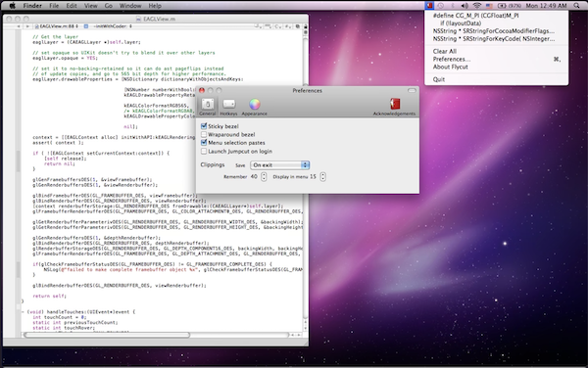Screen dimensions: 588x368
Task: Choose Quit in the Flycut menu
Action: pos(496,79)
